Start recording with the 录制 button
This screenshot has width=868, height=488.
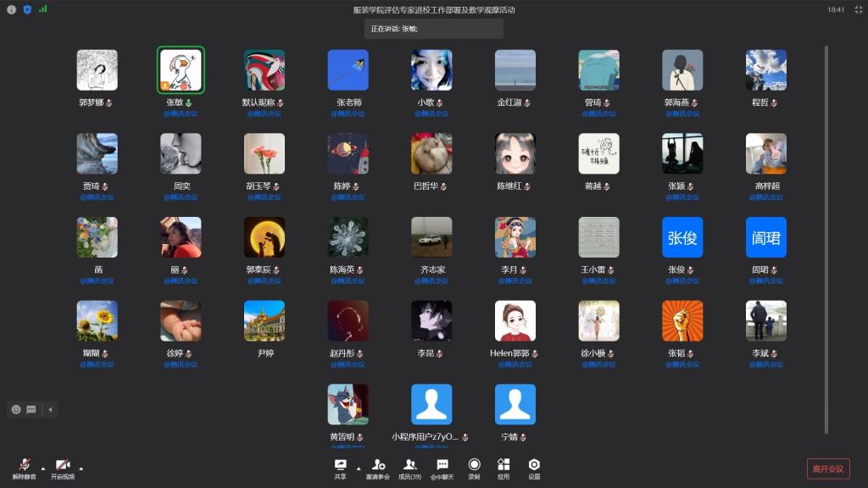pos(474,466)
